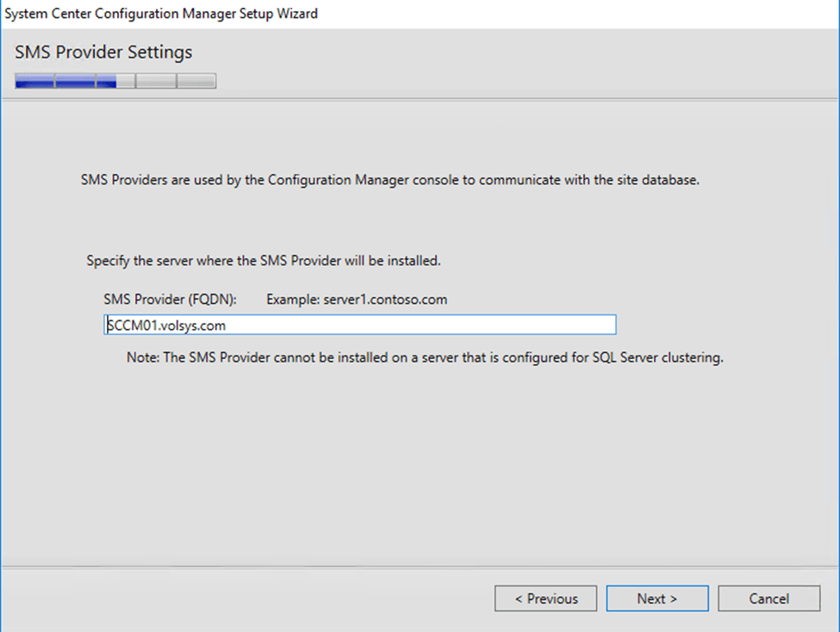Viewport: 840px width, 632px height.
Task: Click the SMS Provider Settings heading
Action: pyautogui.click(x=103, y=53)
